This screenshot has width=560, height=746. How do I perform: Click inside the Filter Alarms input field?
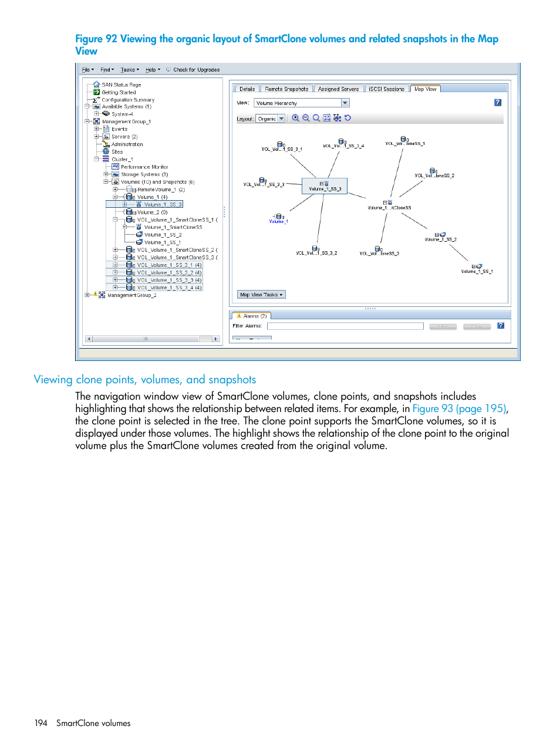(345, 326)
